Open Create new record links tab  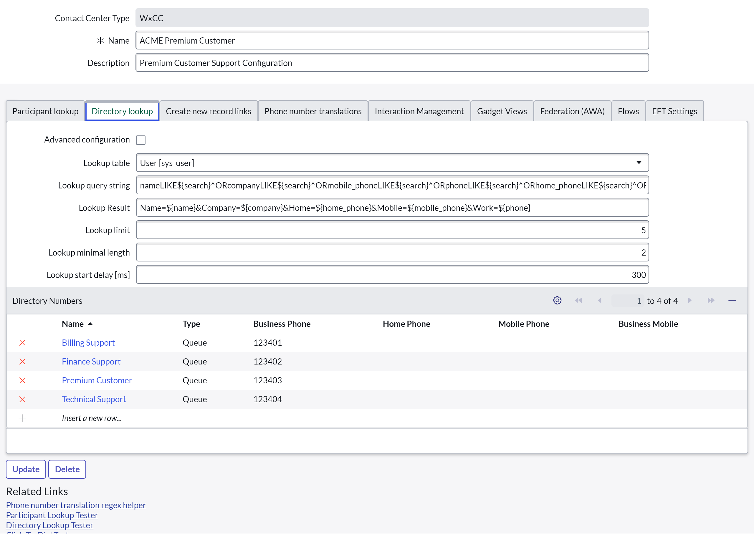209,111
